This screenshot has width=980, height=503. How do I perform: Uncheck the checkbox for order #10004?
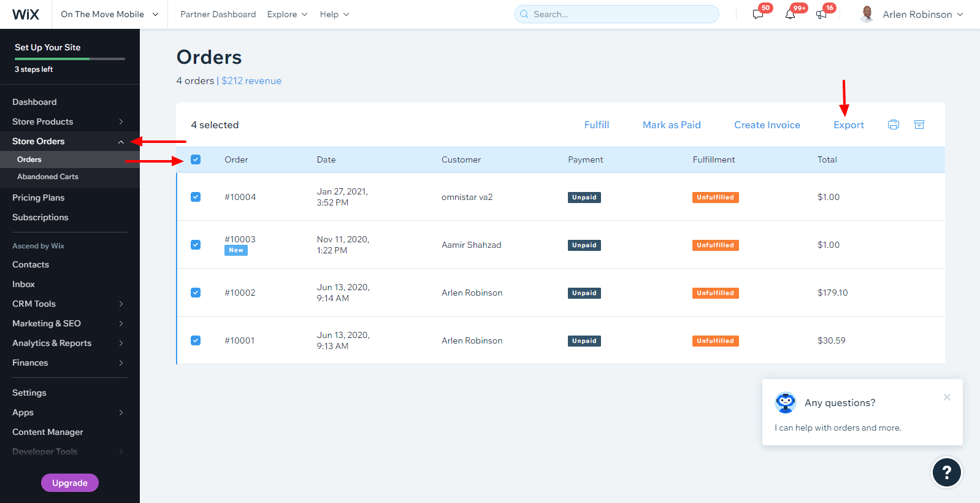(196, 197)
